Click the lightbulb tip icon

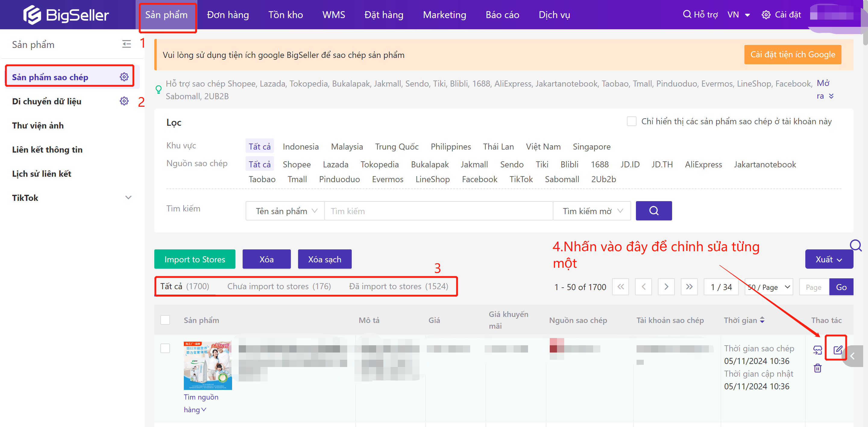(x=158, y=89)
